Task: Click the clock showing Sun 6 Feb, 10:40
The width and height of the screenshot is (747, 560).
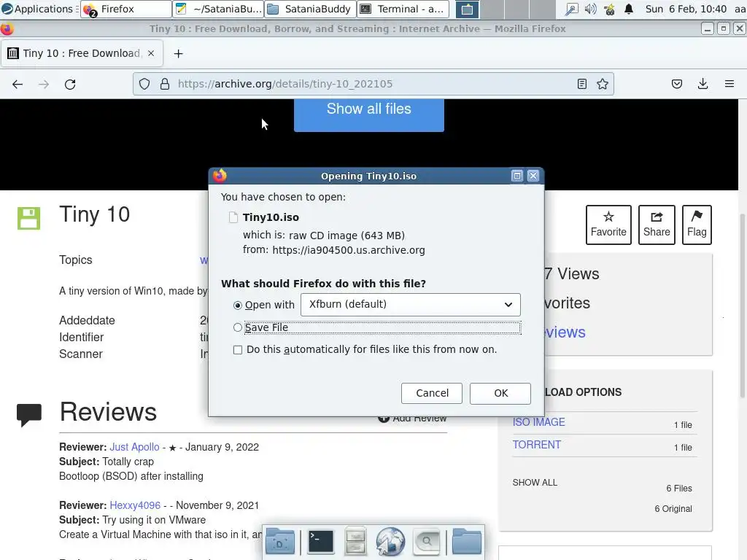Action: (686, 9)
